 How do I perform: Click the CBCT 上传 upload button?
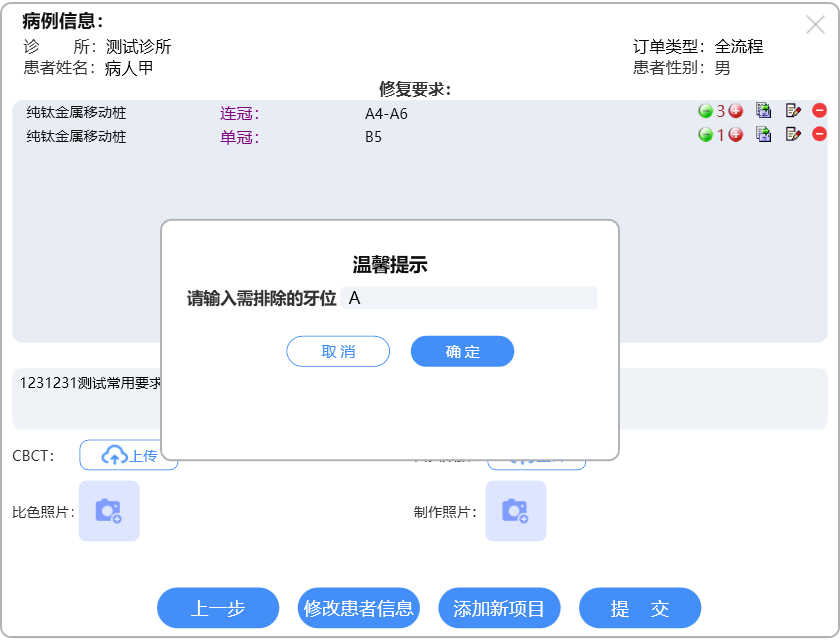(x=129, y=456)
